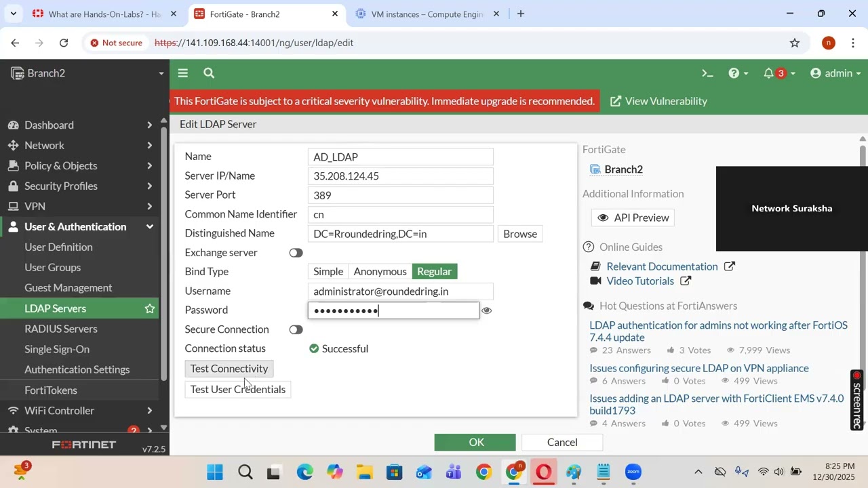The height and width of the screenshot is (488, 868).
Task: Open Windows Start menu
Action: tap(215, 472)
